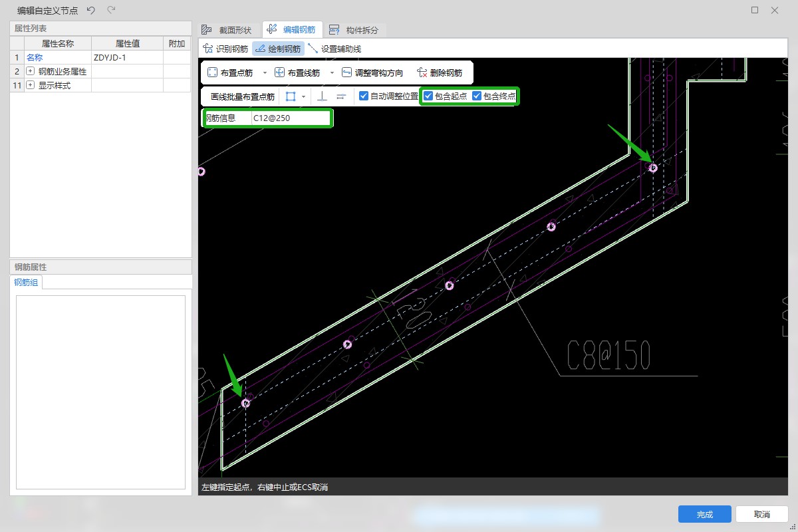Click 调整弯钩方向 tool
This screenshot has width=798, height=532.
(372, 72)
